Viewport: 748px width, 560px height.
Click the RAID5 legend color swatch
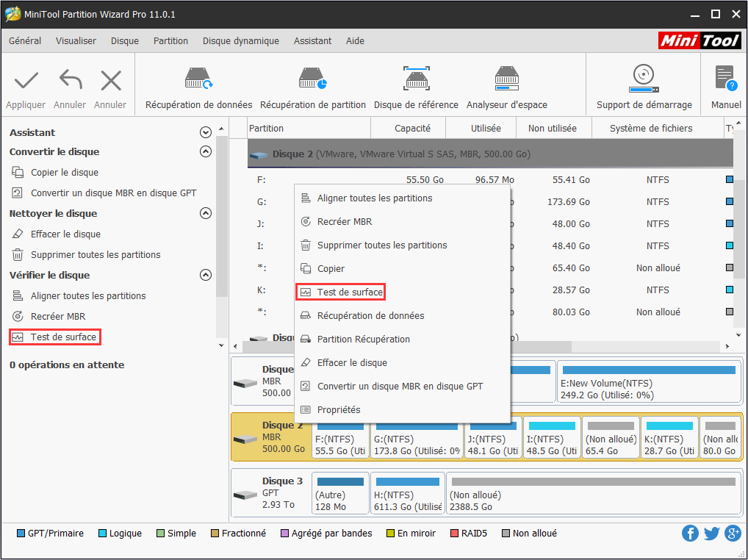click(x=454, y=534)
